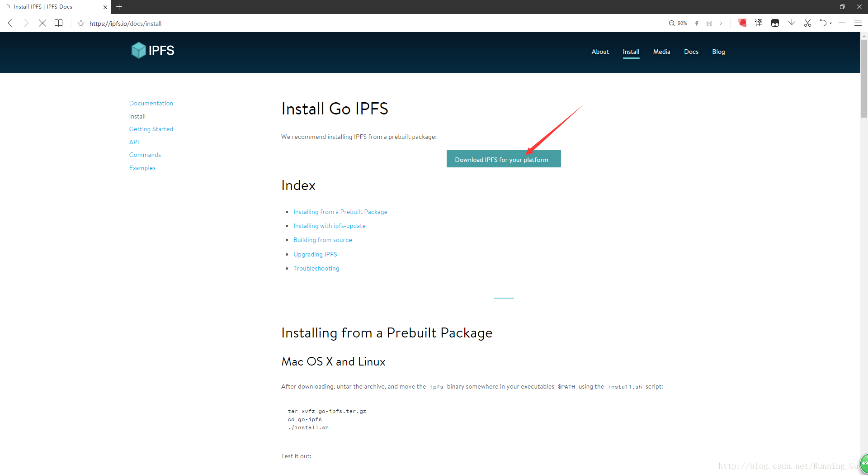Image resolution: width=868 pixels, height=475 pixels.
Task: Jump to Troubleshooting section
Action: pyautogui.click(x=316, y=268)
